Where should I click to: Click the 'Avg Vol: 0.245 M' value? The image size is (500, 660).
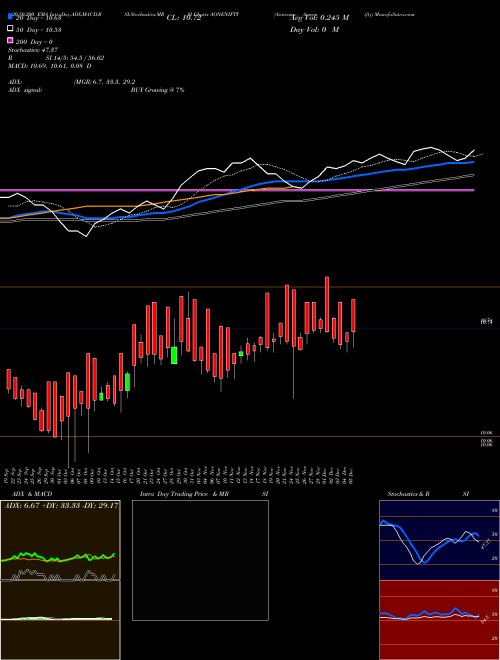tap(319, 18)
